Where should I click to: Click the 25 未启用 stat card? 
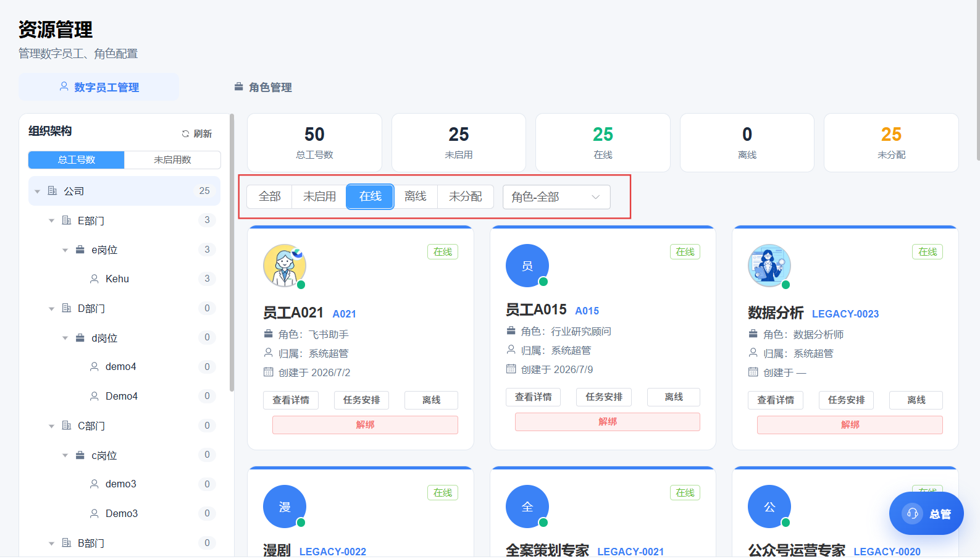(459, 143)
